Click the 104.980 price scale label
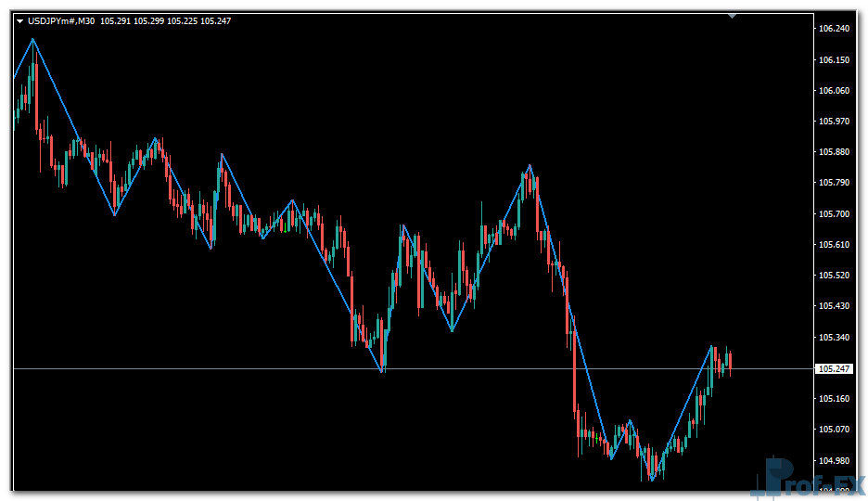Viewport: 868px width, 501px height. click(835, 460)
